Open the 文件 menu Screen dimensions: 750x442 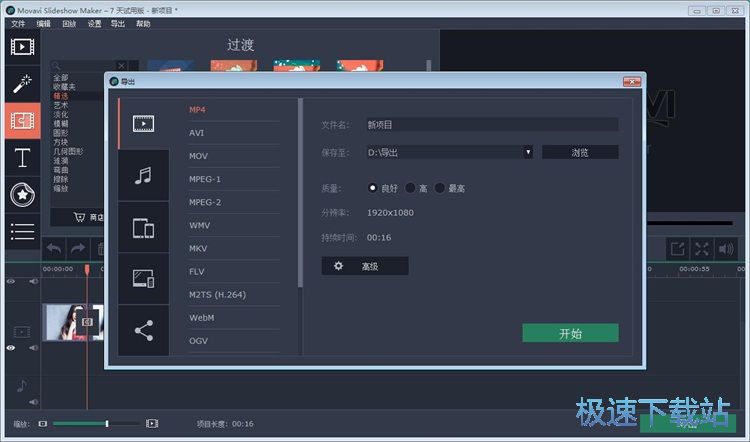pyautogui.click(x=18, y=23)
